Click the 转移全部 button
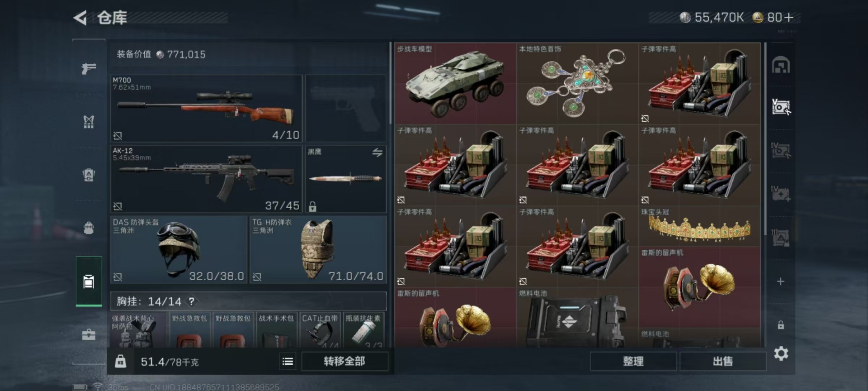Viewport: 868px width, 391px height. 344,361
